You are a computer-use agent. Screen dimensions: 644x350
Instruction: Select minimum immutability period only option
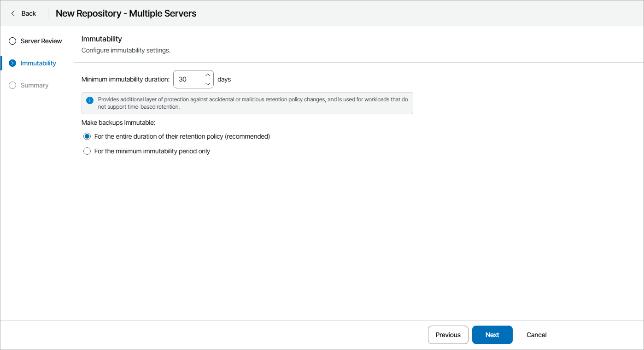[87, 151]
